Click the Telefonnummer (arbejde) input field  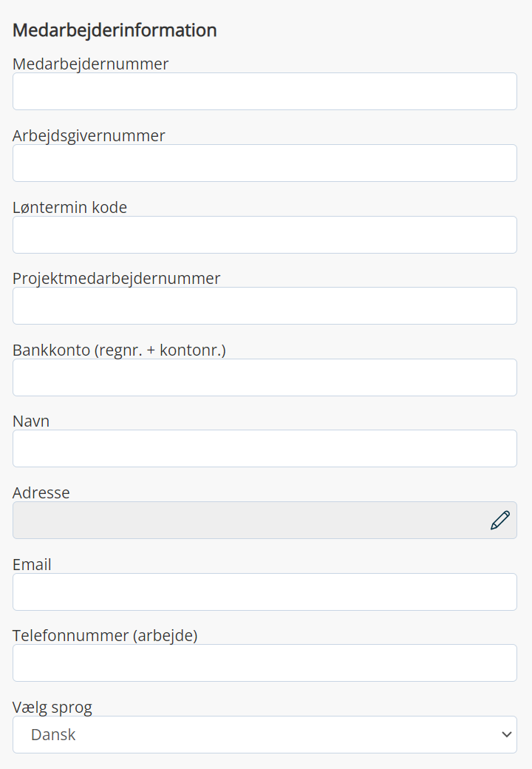point(265,663)
